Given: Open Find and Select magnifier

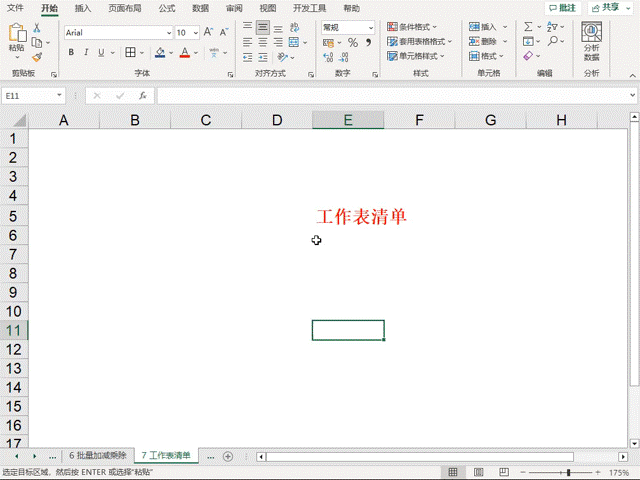Looking at the screenshot, I should click(x=553, y=41).
